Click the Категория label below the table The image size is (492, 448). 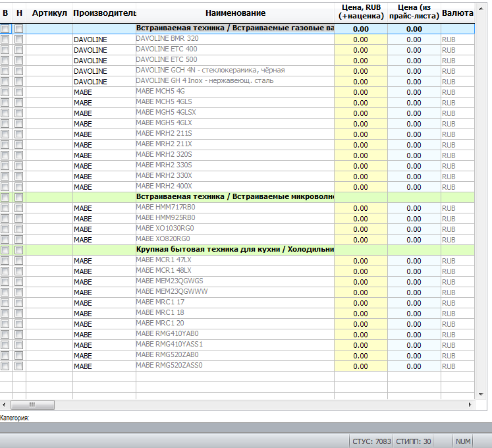click(x=14, y=418)
